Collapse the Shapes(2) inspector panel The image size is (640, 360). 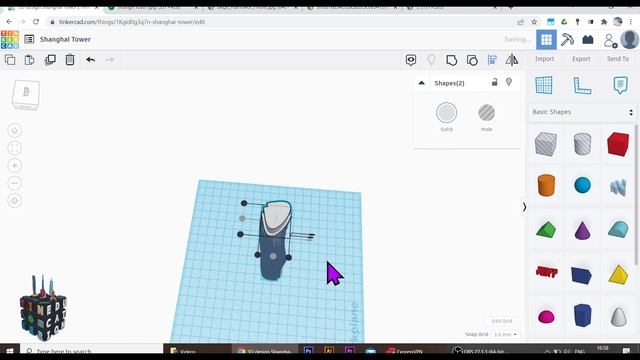[422, 83]
